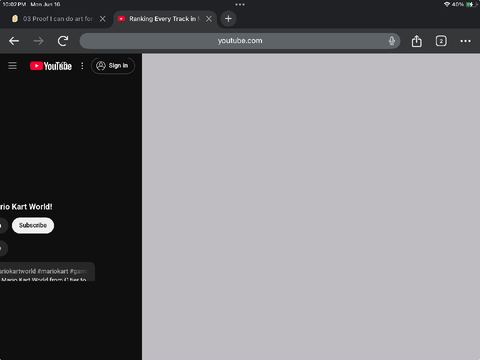Viewport: 480px width, 360px height.
Task: Go forward using the browser arrow
Action: pos(38,41)
